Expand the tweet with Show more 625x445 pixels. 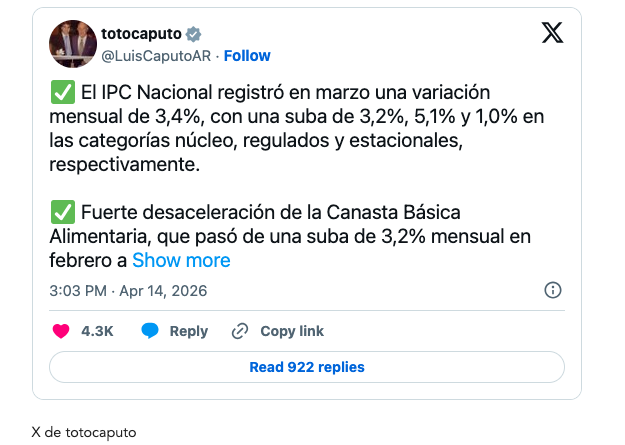pyautogui.click(x=181, y=261)
